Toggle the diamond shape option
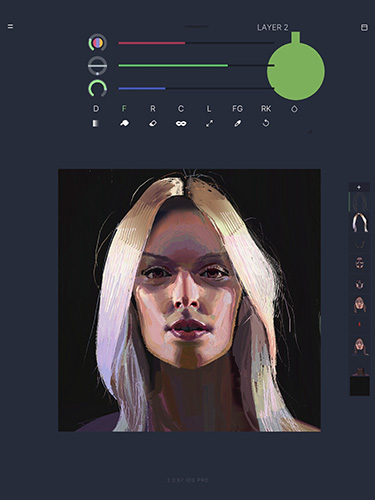The image size is (375, 500). click(x=294, y=109)
